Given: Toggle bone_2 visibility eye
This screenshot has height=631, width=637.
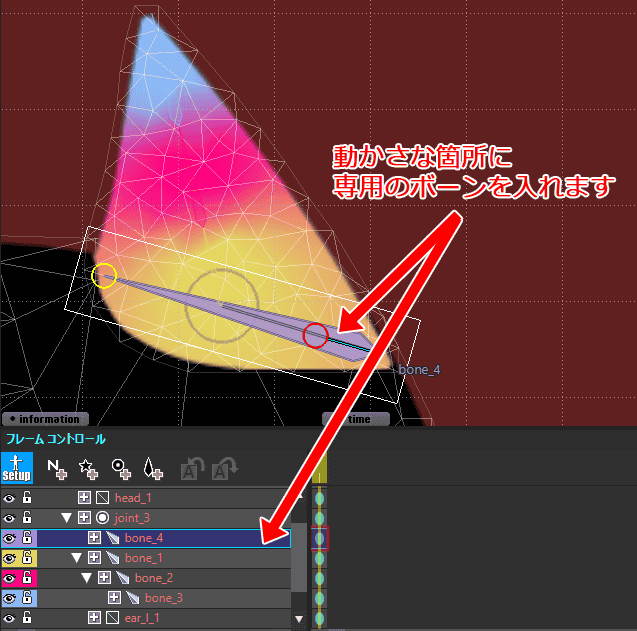Looking at the screenshot, I should (x=9, y=578).
